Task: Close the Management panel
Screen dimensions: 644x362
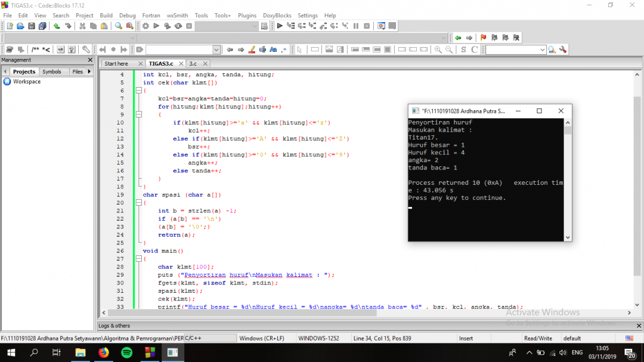Action: [91, 60]
